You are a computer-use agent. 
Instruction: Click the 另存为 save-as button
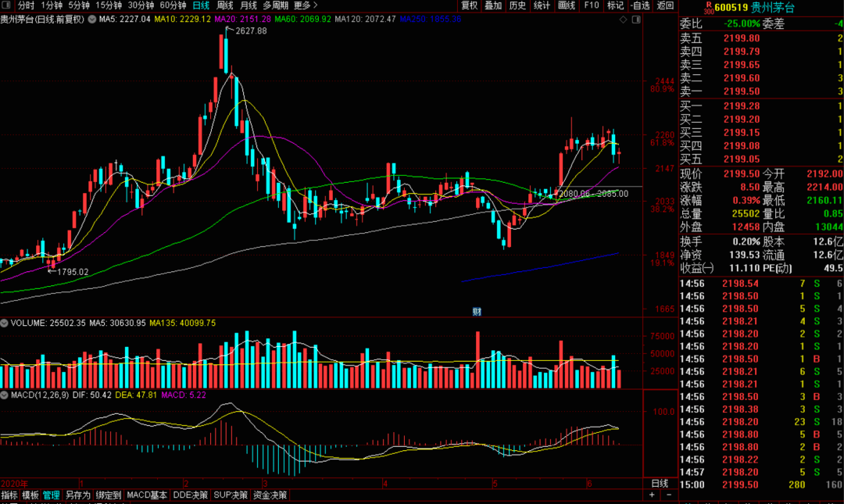[77, 495]
